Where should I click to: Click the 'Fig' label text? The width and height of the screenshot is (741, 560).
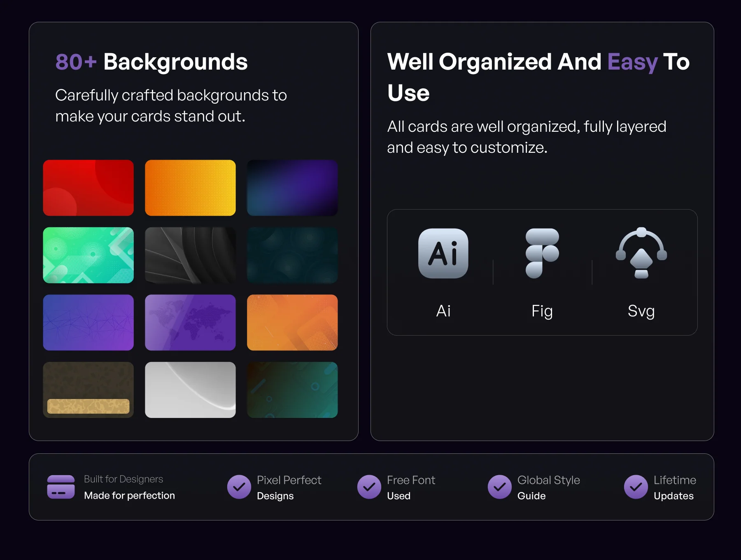tap(542, 312)
